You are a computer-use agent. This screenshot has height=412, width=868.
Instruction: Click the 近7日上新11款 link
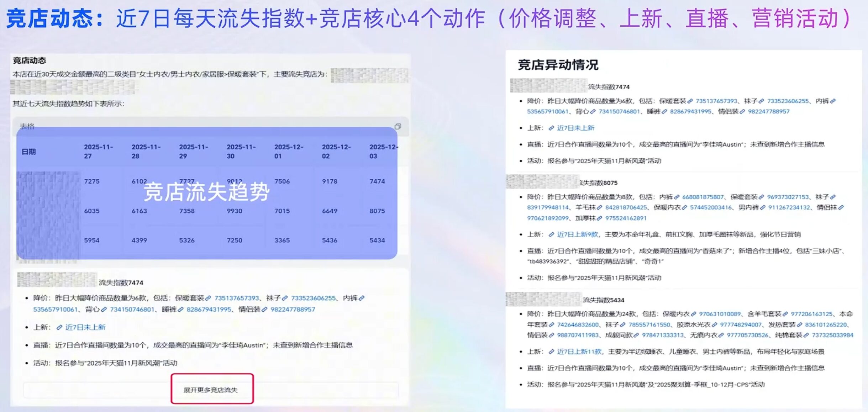[x=579, y=352]
